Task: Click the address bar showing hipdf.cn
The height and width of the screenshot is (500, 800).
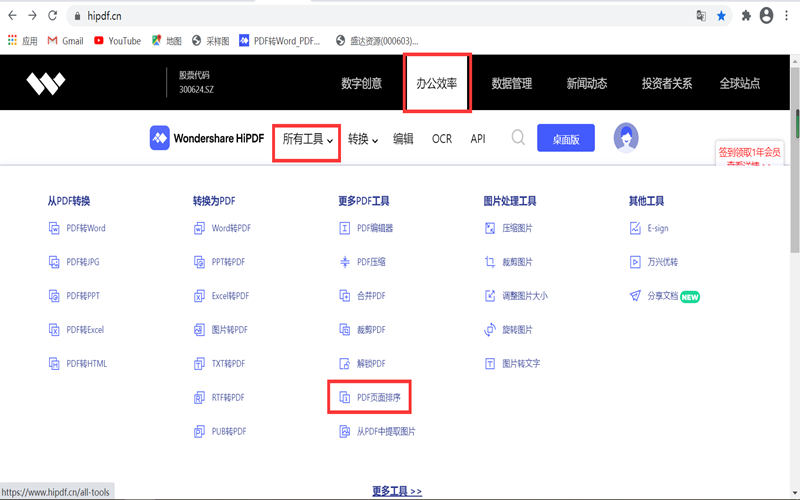Action: (x=380, y=16)
